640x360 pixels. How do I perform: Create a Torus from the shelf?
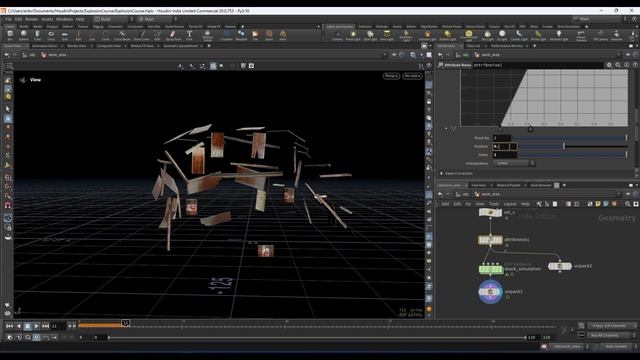51,36
